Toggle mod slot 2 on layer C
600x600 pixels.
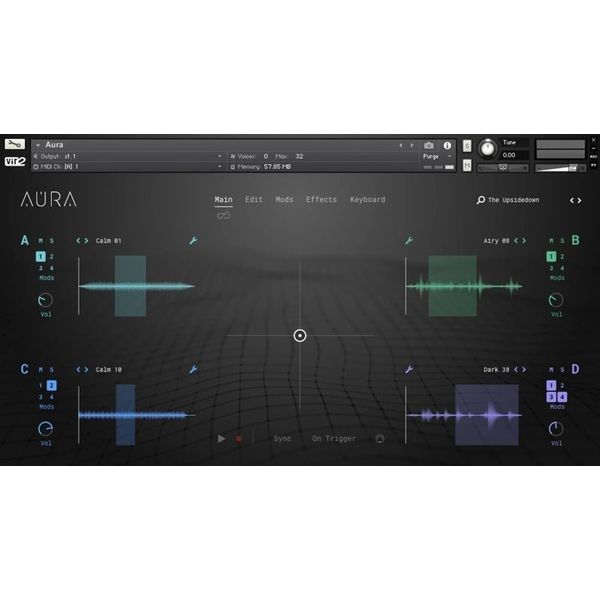click(52, 385)
